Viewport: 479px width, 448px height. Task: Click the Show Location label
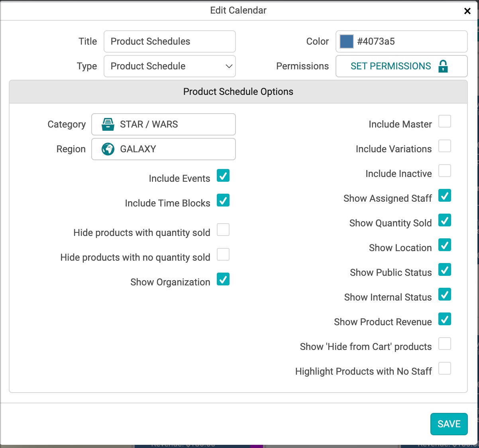click(x=400, y=248)
